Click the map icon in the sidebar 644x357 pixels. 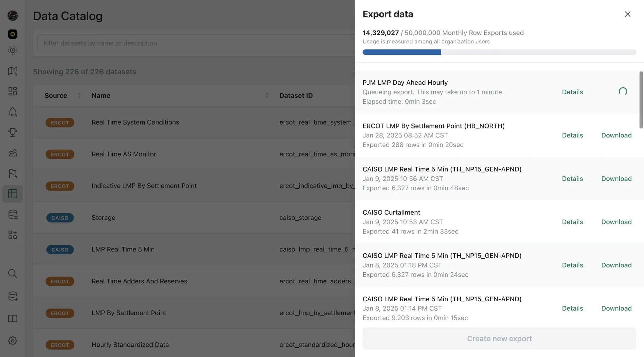pos(13,71)
